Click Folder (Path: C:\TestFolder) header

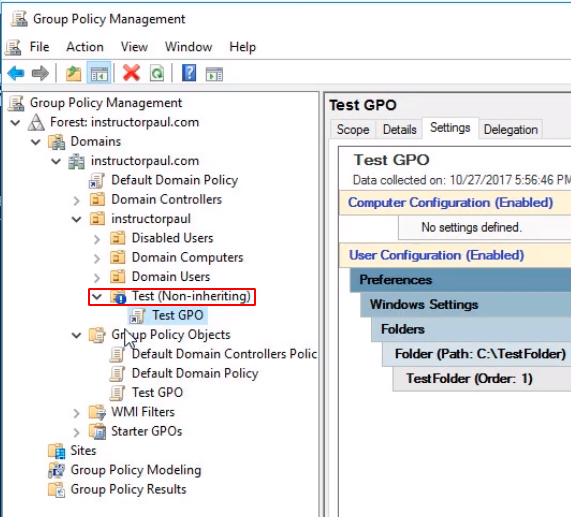click(x=476, y=354)
